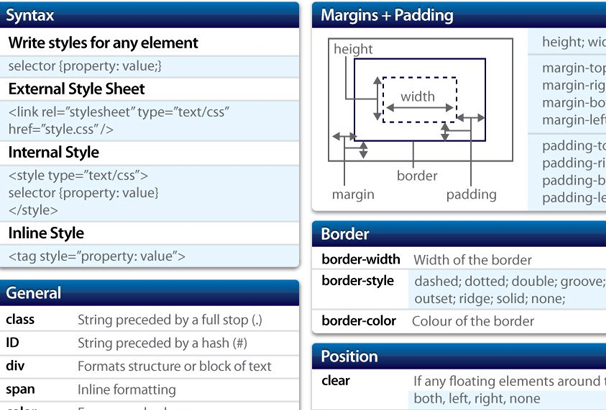This screenshot has height=410, width=606.
Task: Click the link rel stylesheet code snippet
Action: point(119,120)
